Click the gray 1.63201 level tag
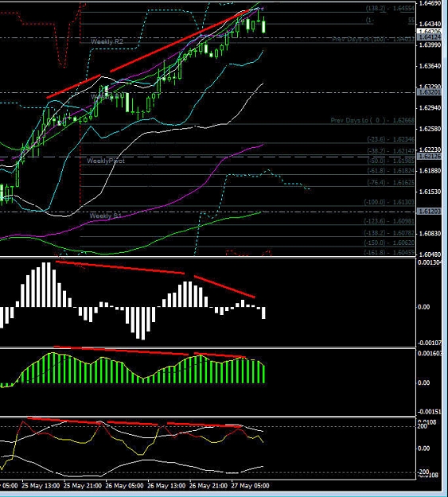 pos(430,92)
